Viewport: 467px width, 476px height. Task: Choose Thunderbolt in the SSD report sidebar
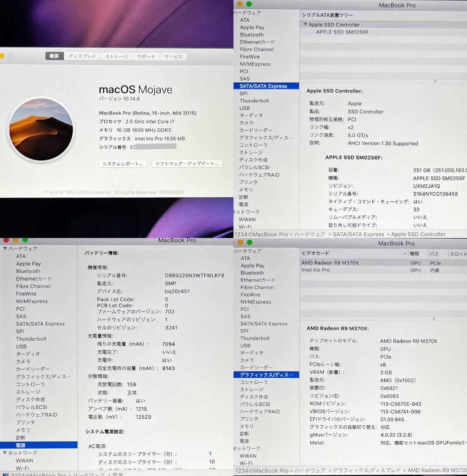(x=254, y=101)
